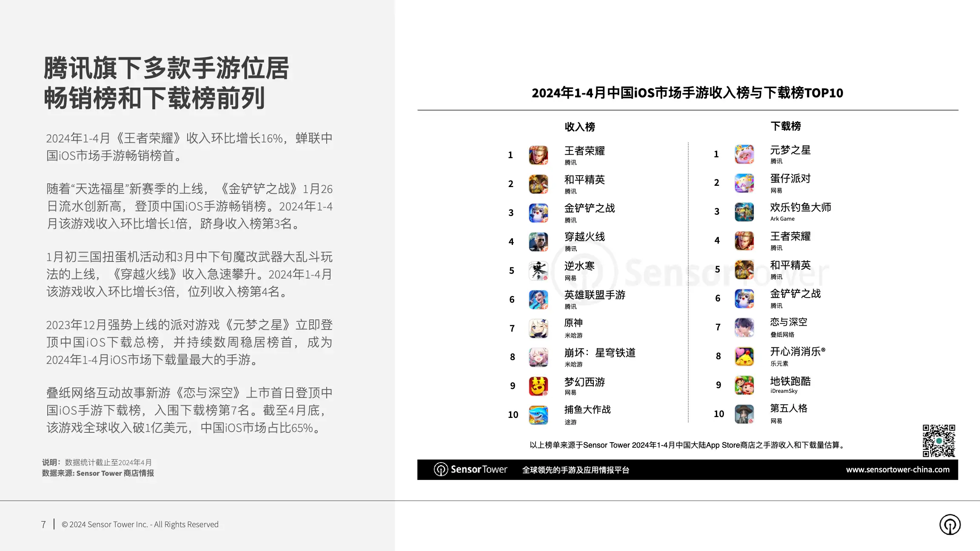980x551 pixels.
Task: Select the 蛋仔派对 game name
Action: pos(790,179)
